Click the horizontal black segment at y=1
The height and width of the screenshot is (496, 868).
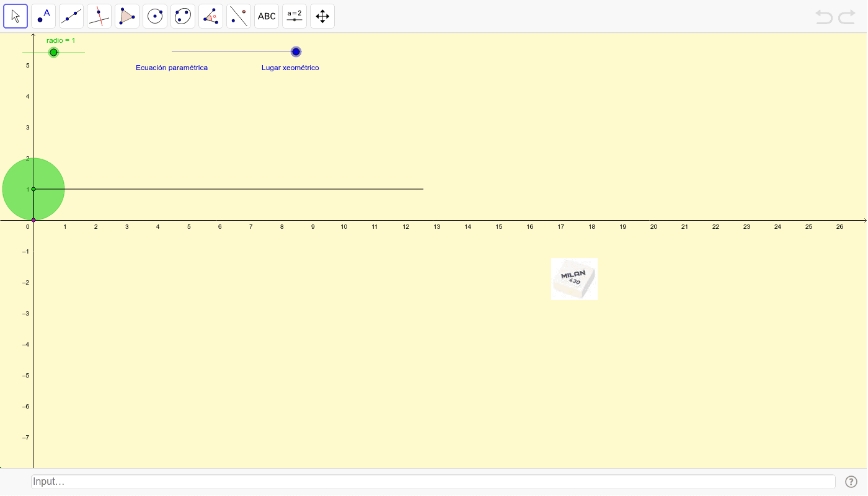(228, 189)
